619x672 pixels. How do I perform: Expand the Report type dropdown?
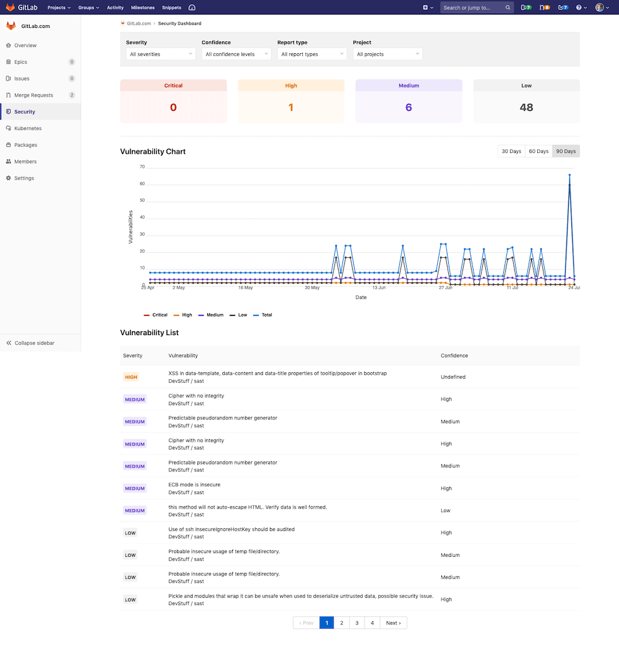pyautogui.click(x=312, y=55)
